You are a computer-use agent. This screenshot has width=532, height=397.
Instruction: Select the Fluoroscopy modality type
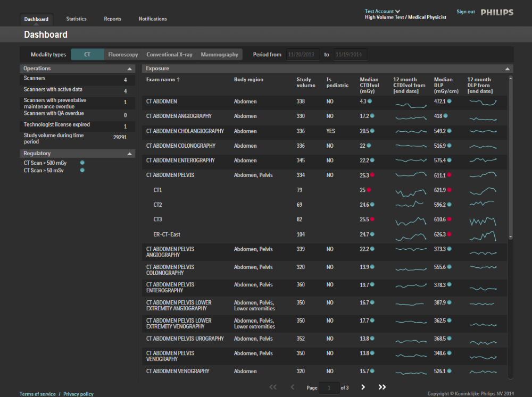pyautogui.click(x=123, y=55)
